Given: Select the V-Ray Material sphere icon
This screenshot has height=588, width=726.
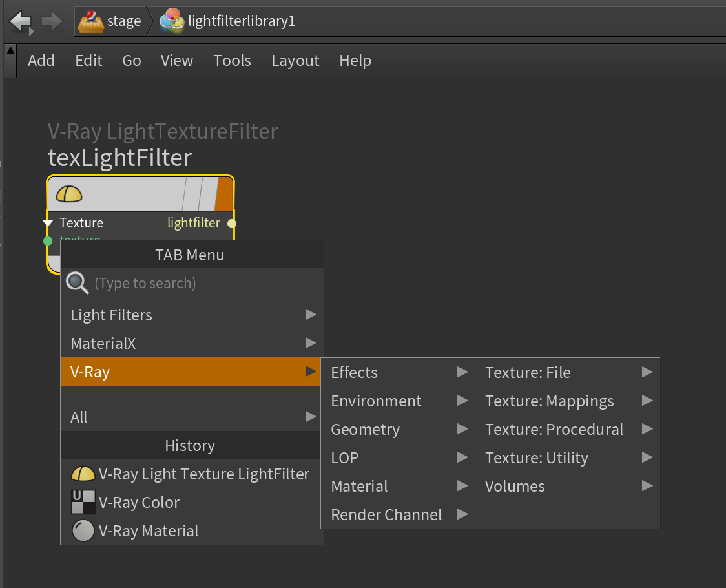Looking at the screenshot, I should pyautogui.click(x=83, y=531).
